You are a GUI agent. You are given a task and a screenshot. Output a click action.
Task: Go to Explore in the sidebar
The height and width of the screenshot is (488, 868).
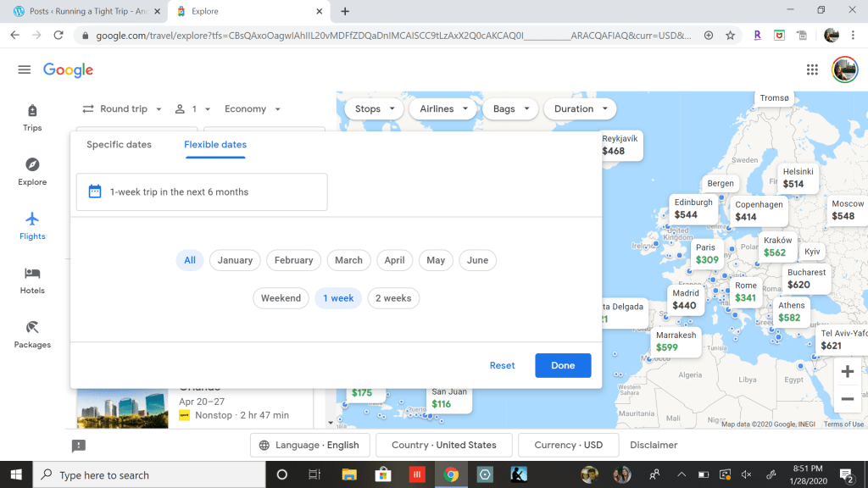(x=32, y=171)
